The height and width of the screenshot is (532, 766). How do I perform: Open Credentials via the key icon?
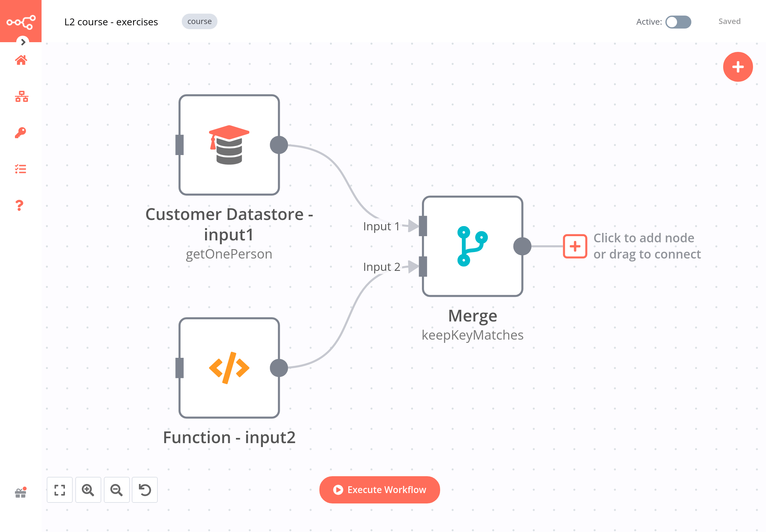tap(20, 133)
